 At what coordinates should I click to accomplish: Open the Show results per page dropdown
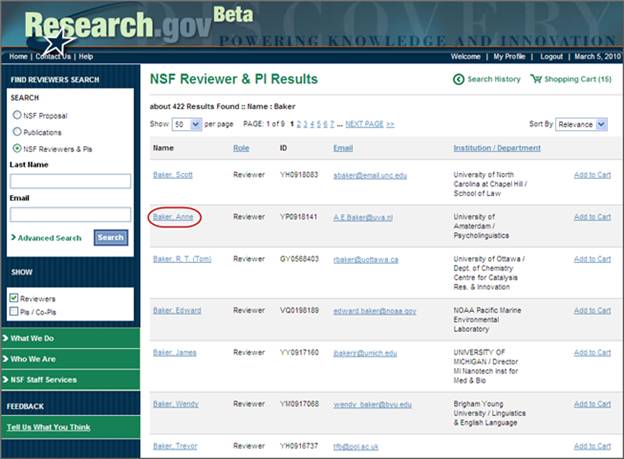tap(185, 125)
